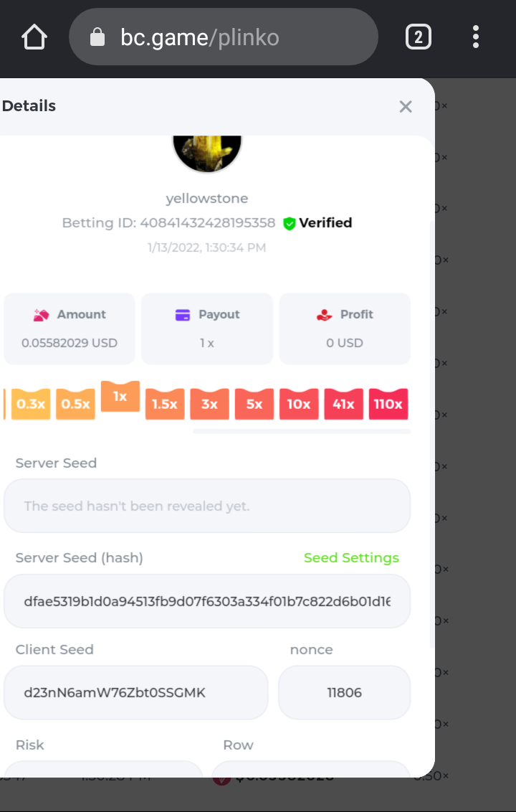
Task: Select the 0.3x multiplier tile
Action: 31,404
